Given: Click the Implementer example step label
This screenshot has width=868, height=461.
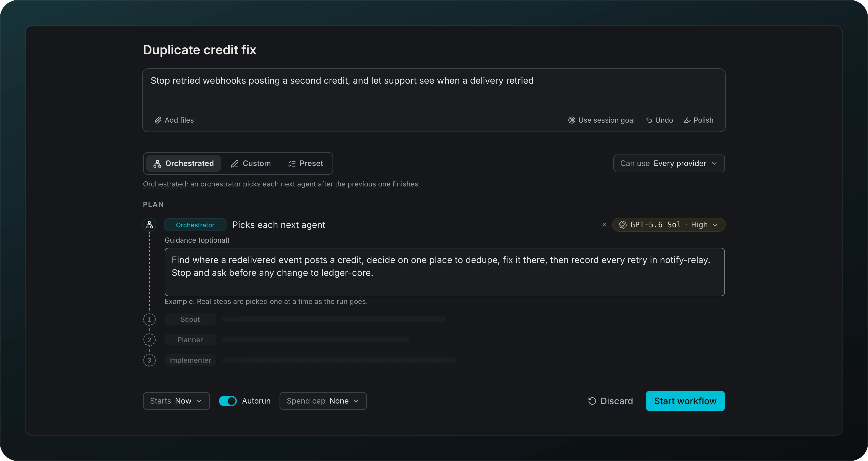Looking at the screenshot, I should pyautogui.click(x=190, y=360).
